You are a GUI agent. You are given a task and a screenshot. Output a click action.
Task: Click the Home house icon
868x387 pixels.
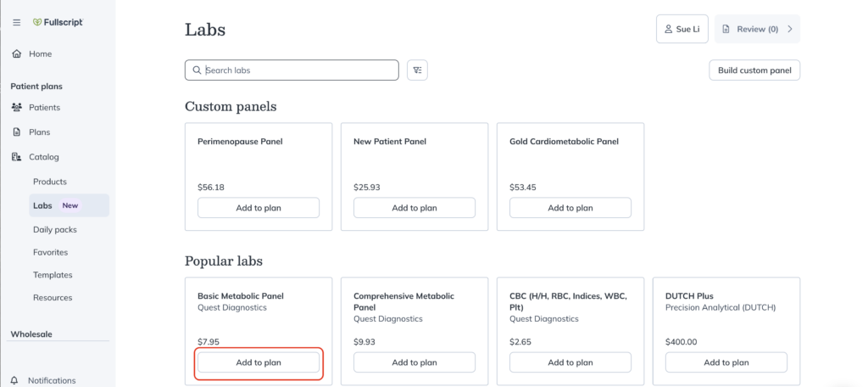pos(17,53)
